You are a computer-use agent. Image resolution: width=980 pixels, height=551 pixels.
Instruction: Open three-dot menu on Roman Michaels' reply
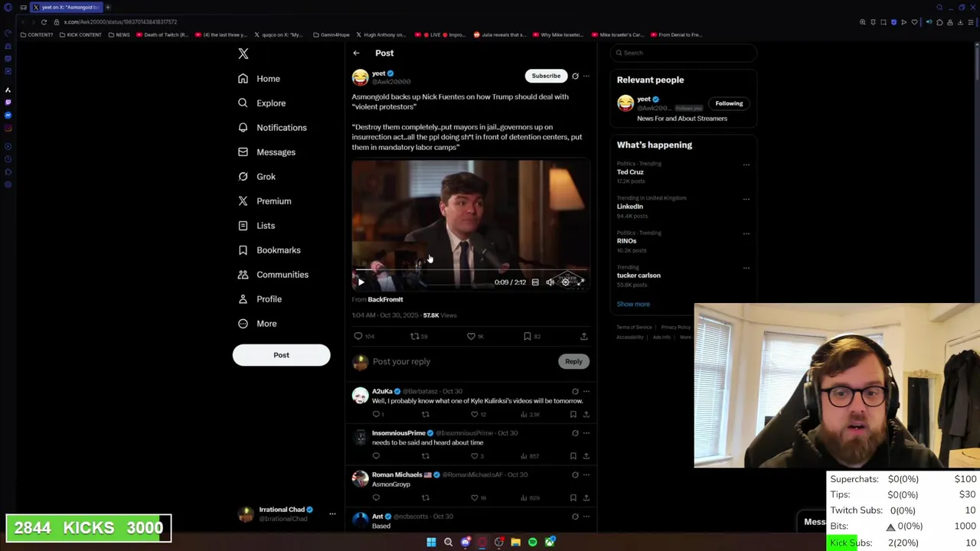tap(586, 474)
